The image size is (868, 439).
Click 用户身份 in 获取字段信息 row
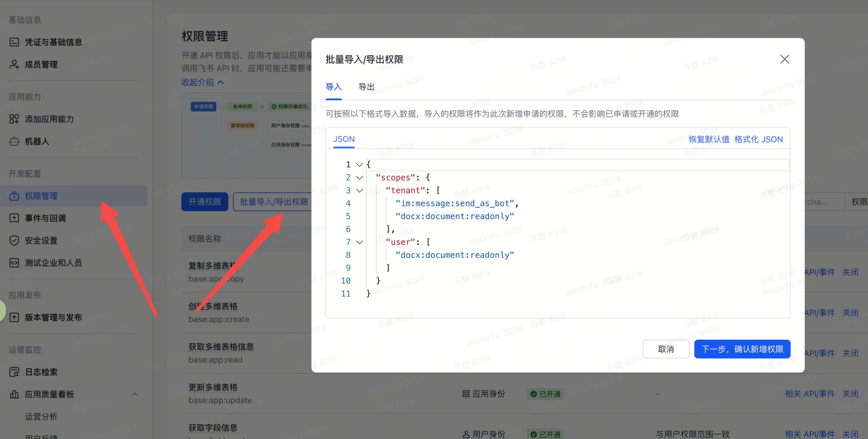pos(484,434)
